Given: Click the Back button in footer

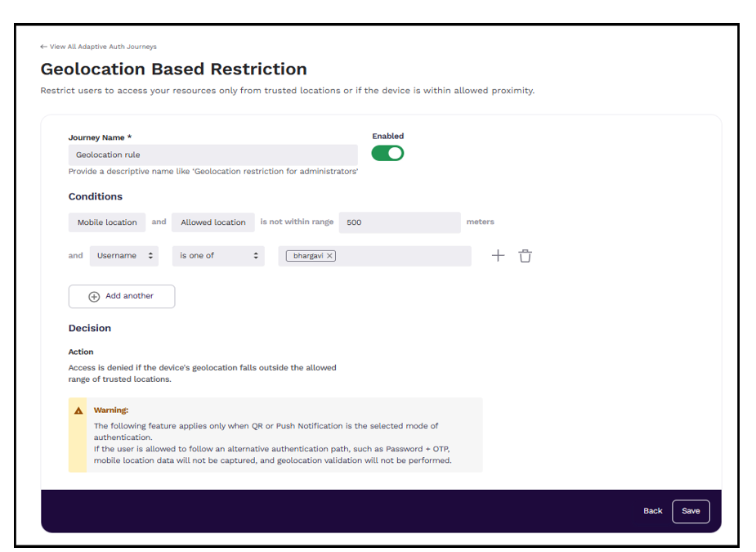Looking at the screenshot, I should (652, 511).
